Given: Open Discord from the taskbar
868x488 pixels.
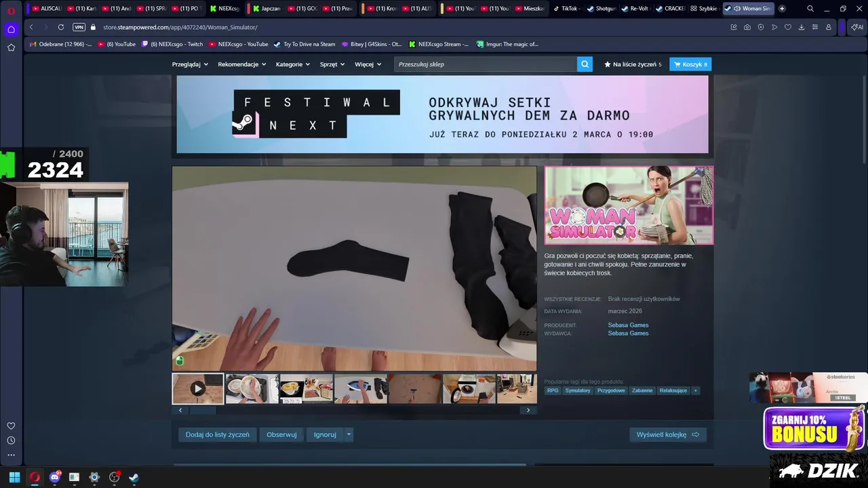Looking at the screenshot, I should [x=55, y=477].
